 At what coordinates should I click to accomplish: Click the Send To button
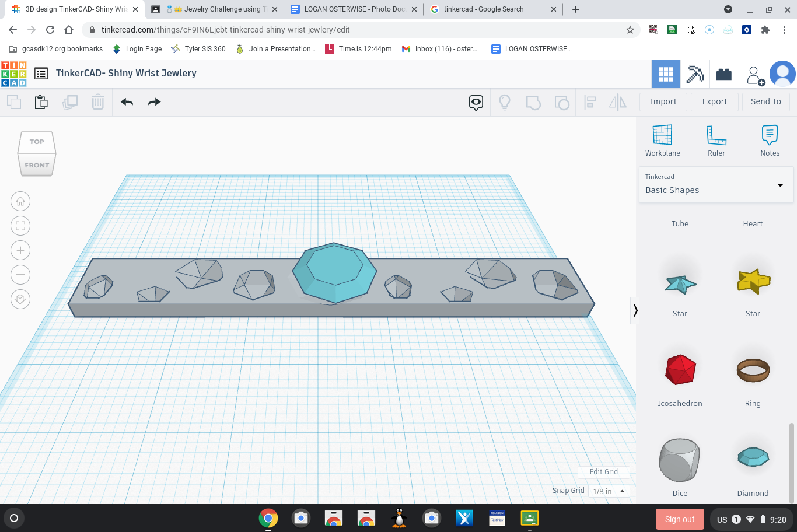point(766,101)
